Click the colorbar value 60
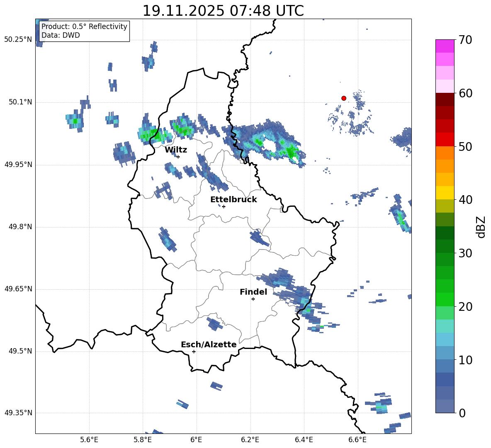Viewport: 491px width, 448px height. pos(465,93)
